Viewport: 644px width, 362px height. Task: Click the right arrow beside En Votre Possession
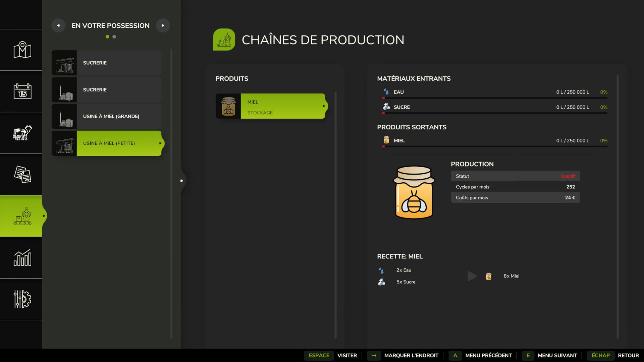tap(163, 25)
